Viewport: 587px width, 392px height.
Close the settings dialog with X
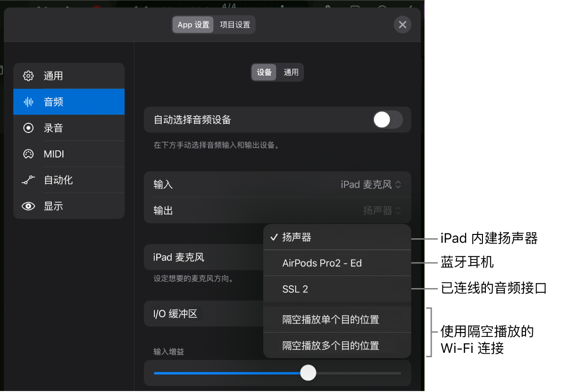click(x=402, y=25)
